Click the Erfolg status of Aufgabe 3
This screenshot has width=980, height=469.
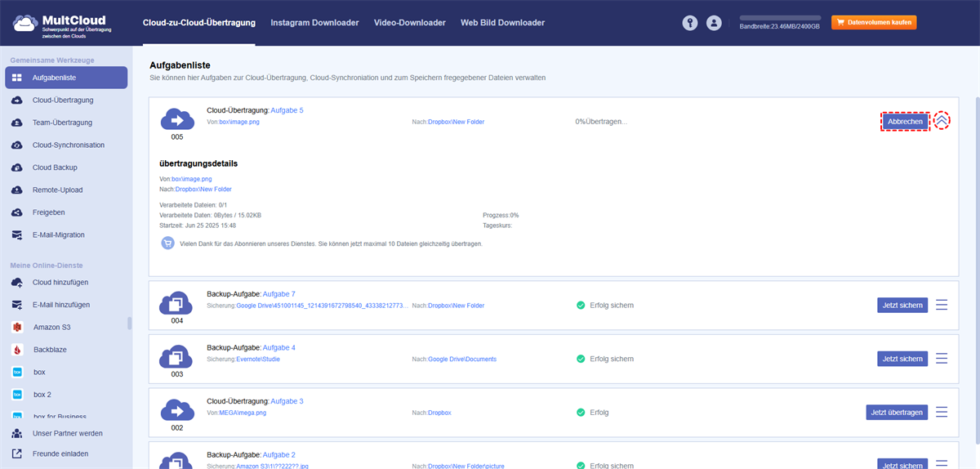tap(593, 412)
